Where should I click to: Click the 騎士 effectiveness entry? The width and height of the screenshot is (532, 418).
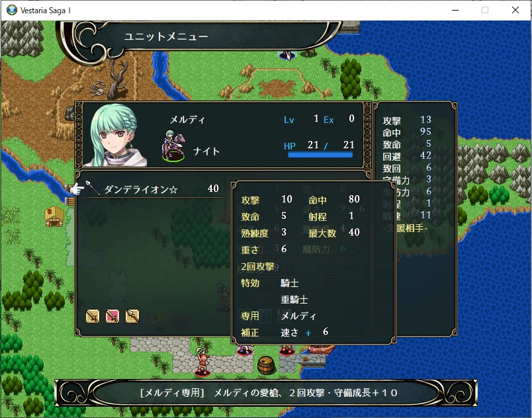290,282
